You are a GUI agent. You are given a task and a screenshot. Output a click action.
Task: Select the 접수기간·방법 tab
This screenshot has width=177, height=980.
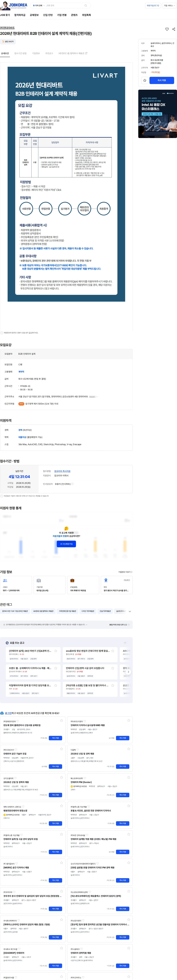click(21, 53)
